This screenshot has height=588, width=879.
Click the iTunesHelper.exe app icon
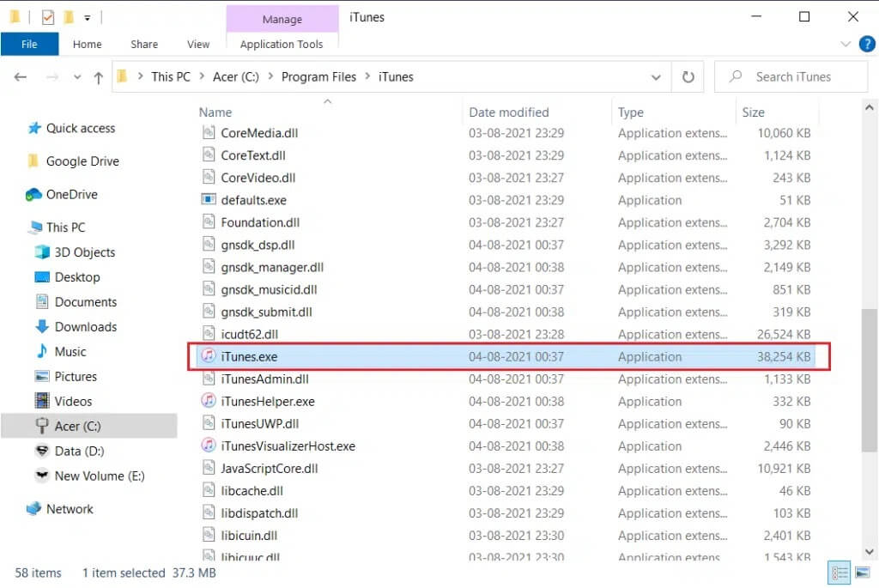pyautogui.click(x=209, y=400)
